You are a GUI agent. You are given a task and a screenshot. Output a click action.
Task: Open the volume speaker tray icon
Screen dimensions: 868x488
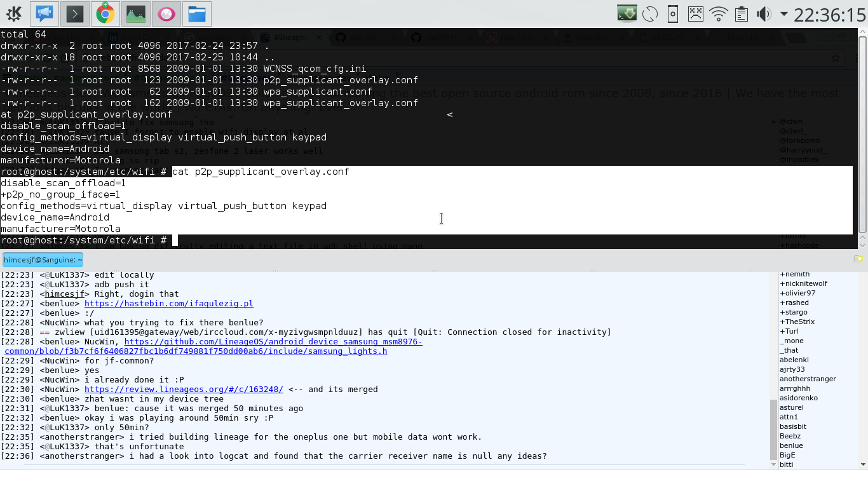pos(764,13)
